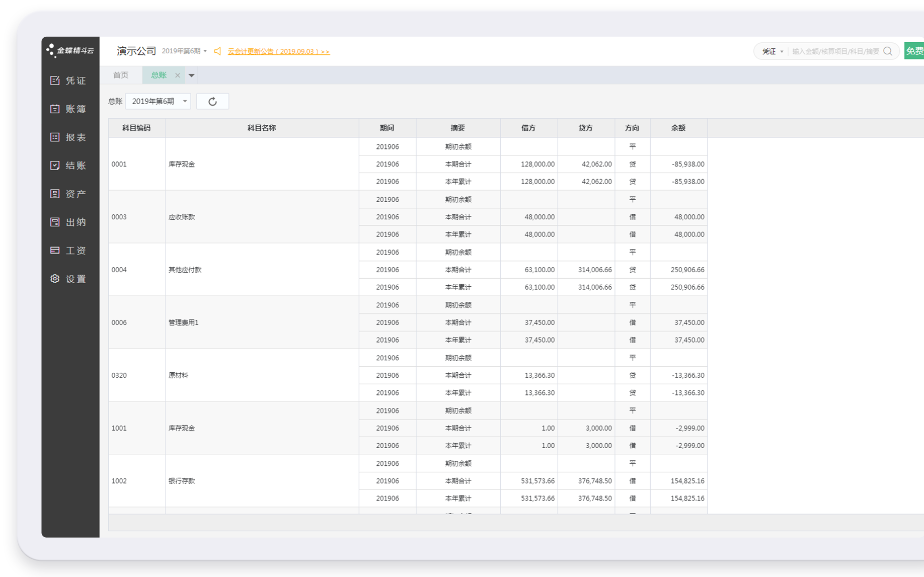Open the 报表 reports sidebar icon
The image size is (924, 577).
pyautogui.click(x=55, y=137)
